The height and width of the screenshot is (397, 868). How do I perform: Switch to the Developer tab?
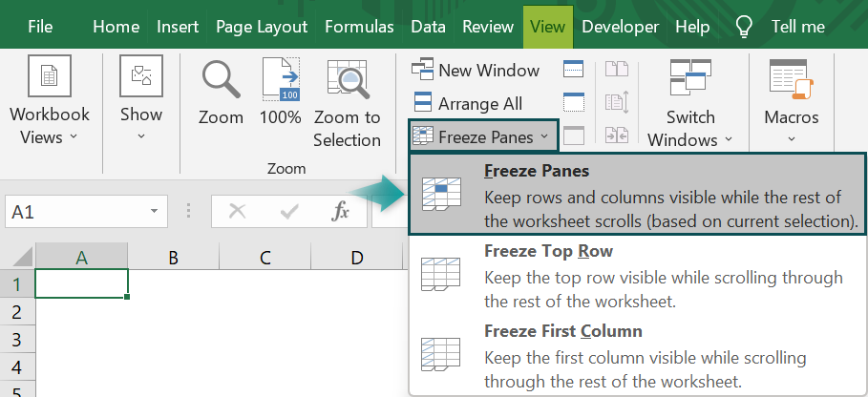tap(620, 27)
